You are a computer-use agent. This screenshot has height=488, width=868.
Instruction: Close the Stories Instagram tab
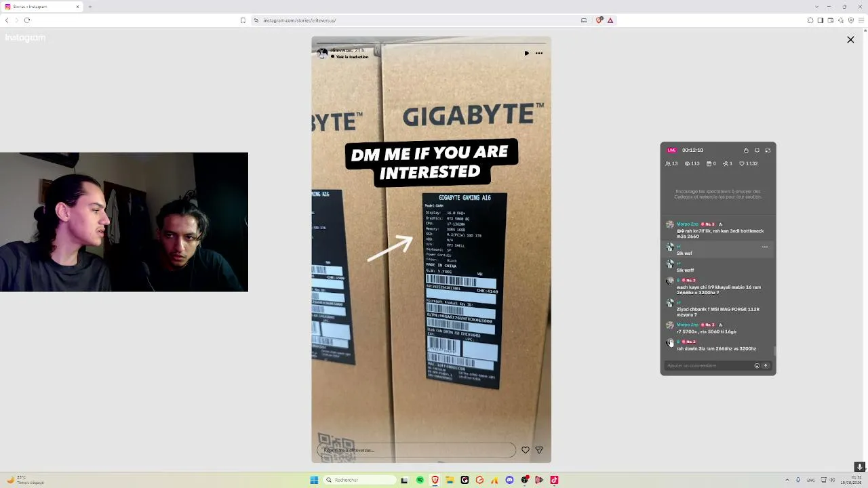77,7
